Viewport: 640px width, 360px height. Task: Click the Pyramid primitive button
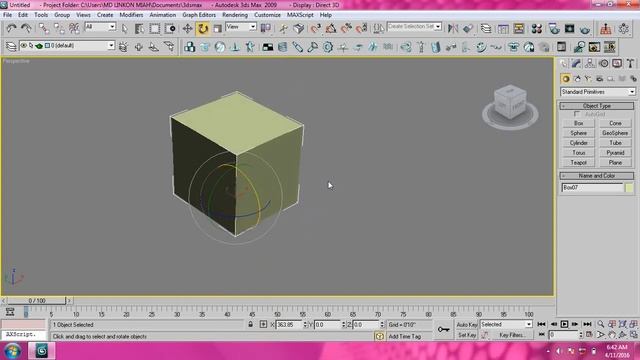pyautogui.click(x=615, y=153)
